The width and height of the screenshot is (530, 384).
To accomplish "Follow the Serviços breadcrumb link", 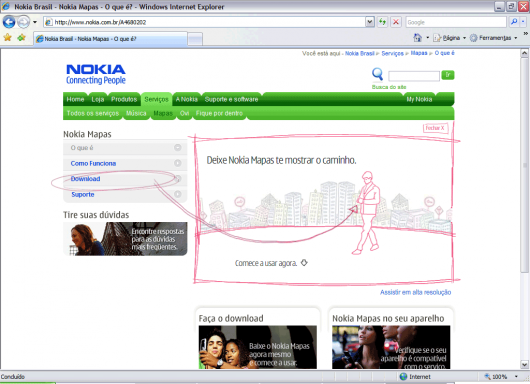I will coord(392,53).
